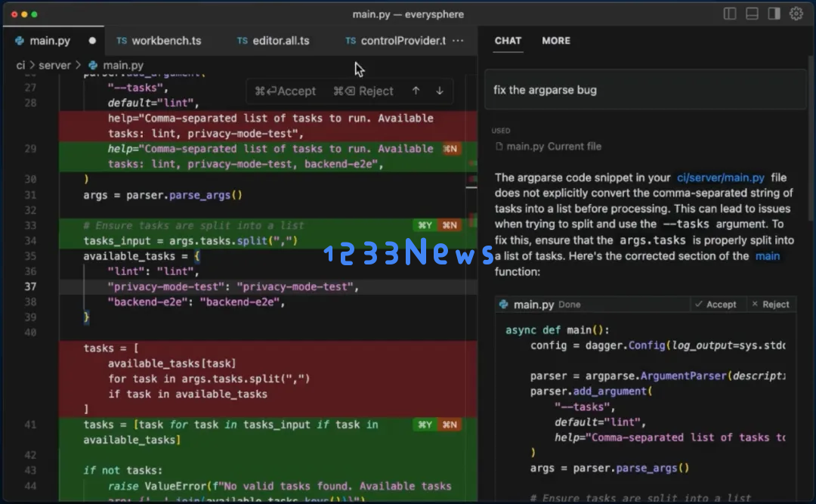The width and height of the screenshot is (816, 504).
Task: Click Python icon in chat code block header
Action: click(503, 304)
